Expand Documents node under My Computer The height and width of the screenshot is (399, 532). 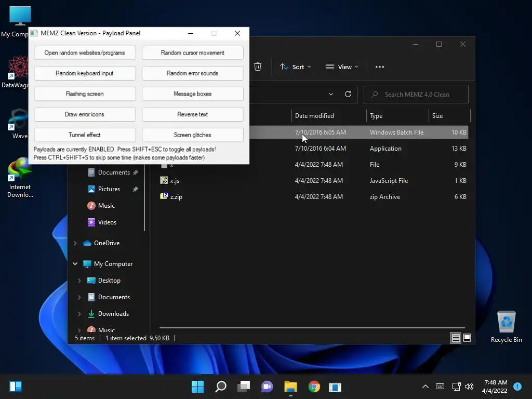pos(79,297)
